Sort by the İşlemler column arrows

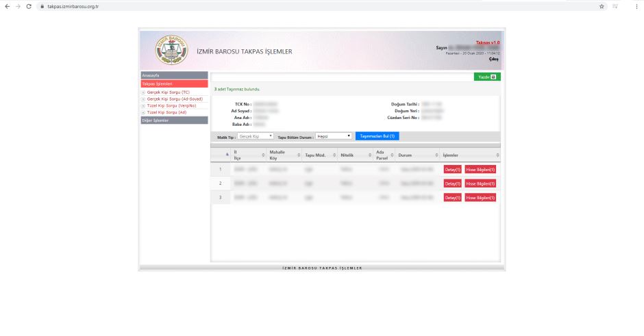point(497,155)
